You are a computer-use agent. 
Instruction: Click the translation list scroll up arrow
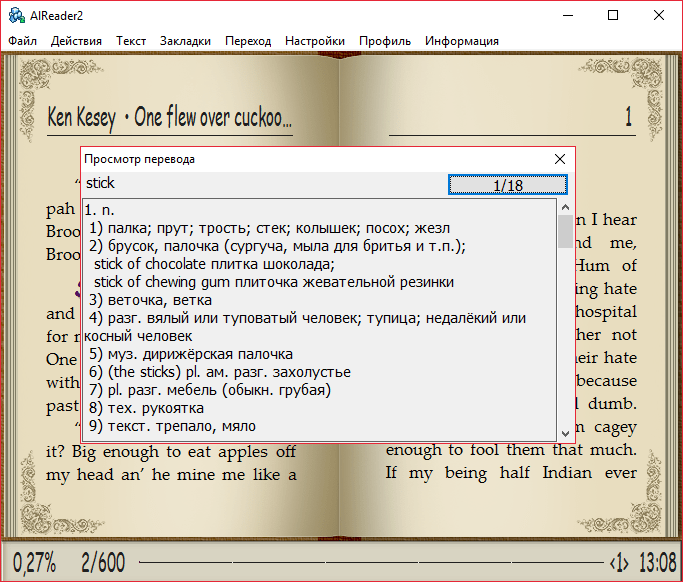pyautogui.click(x=565, y=207)
